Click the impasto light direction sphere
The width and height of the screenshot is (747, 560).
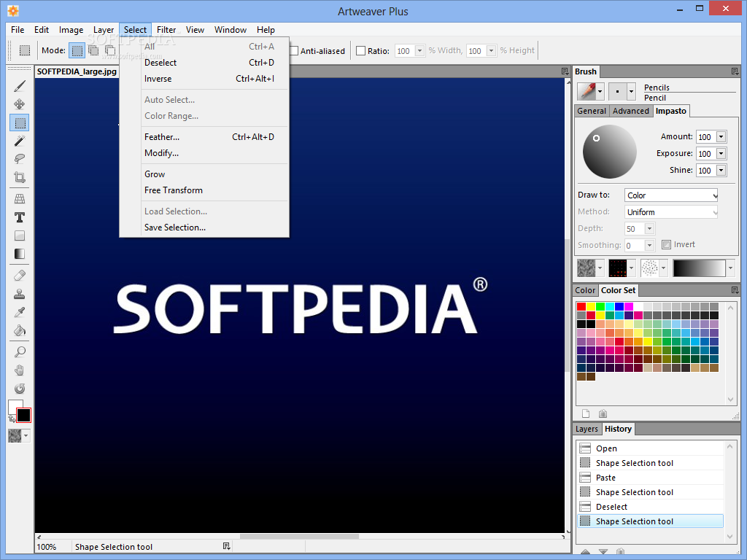click(610, 152)
